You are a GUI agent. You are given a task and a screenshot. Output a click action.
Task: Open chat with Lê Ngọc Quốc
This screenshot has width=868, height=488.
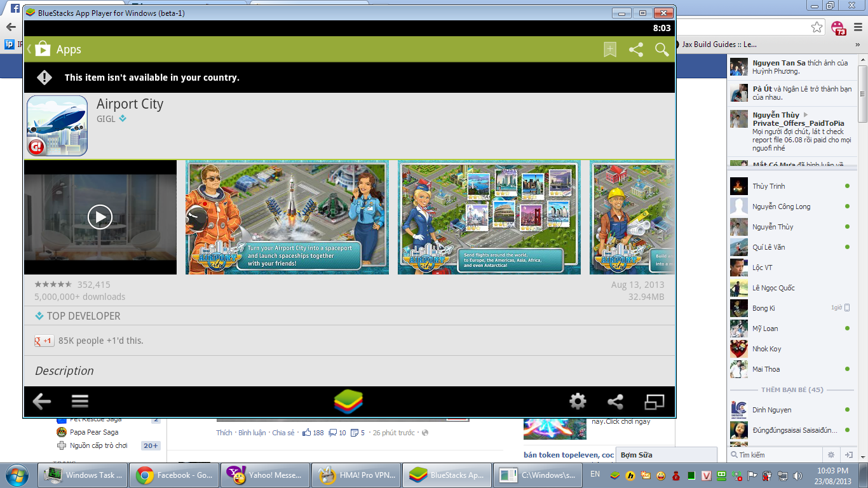click(791, 288)
